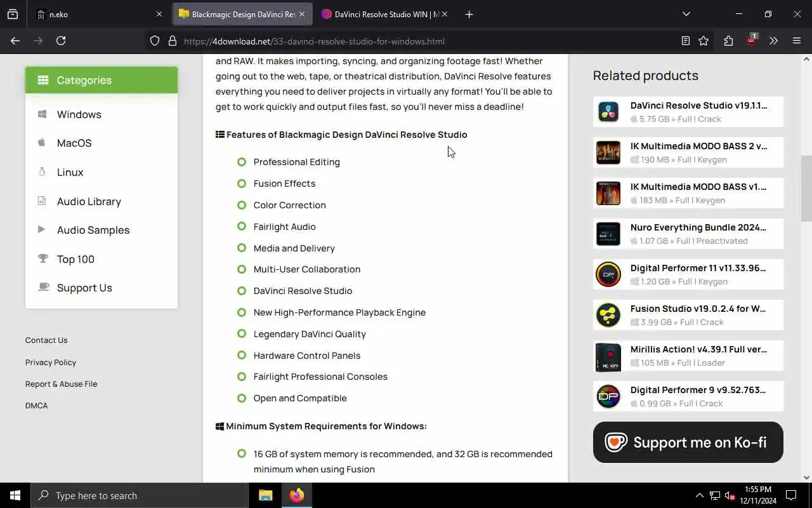Toggle reader view icon in address bar
The width and height of the screenshot is (812, 508).
pyautogui.click(x=685, y=41)
